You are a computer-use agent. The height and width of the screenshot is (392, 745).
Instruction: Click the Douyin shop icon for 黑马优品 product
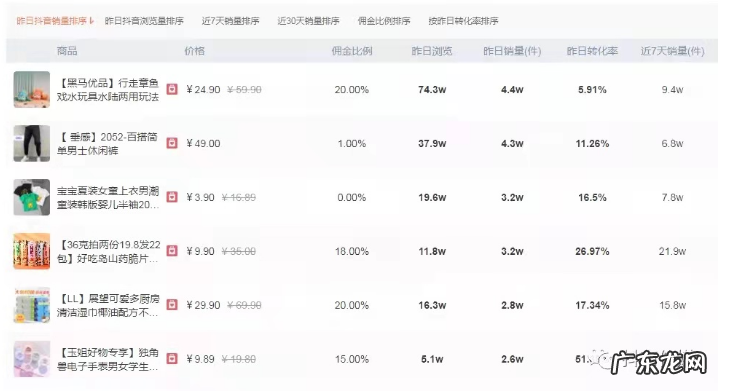pyautogui.click(x=172, y=89)
